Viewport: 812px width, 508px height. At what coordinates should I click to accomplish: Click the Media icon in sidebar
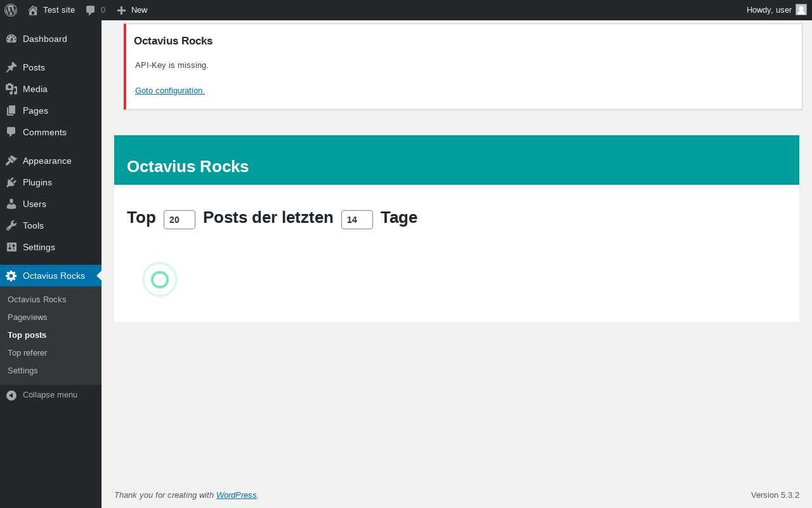11,89
